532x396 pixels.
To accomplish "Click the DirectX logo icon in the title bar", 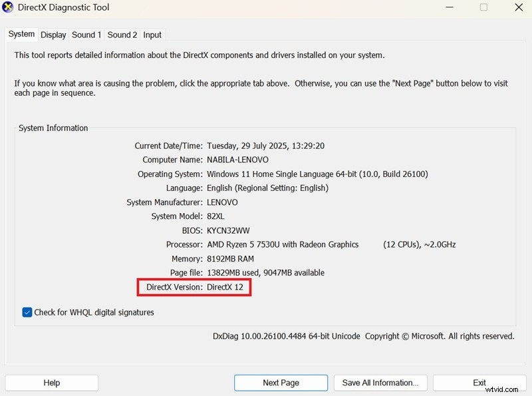I will click(x=9, y=7).
